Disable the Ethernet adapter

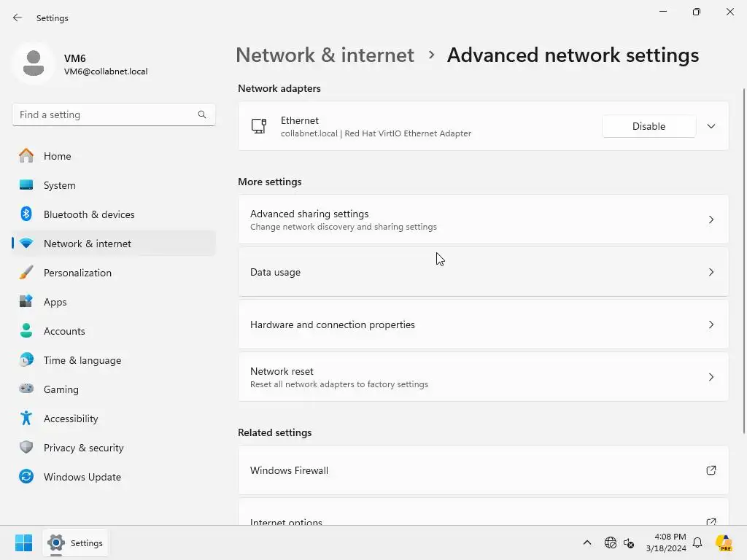point(649,126)
